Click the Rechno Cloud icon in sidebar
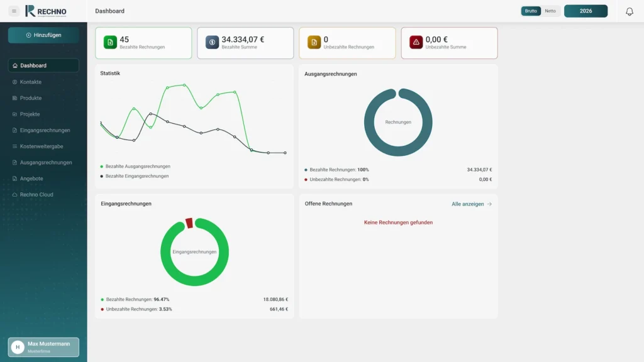644x362 pixels. tap(15, 195)
